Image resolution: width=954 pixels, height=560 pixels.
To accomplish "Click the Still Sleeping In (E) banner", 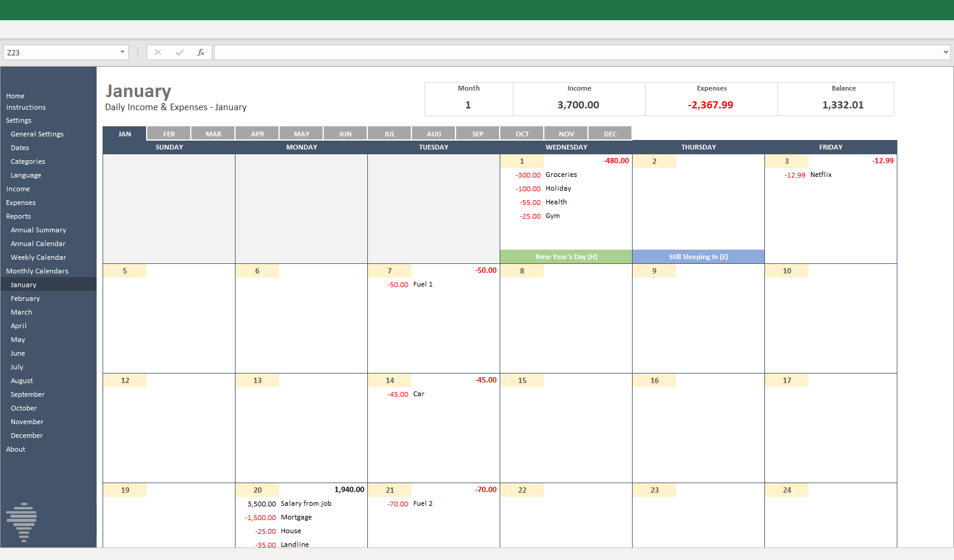I will [698, 257].
